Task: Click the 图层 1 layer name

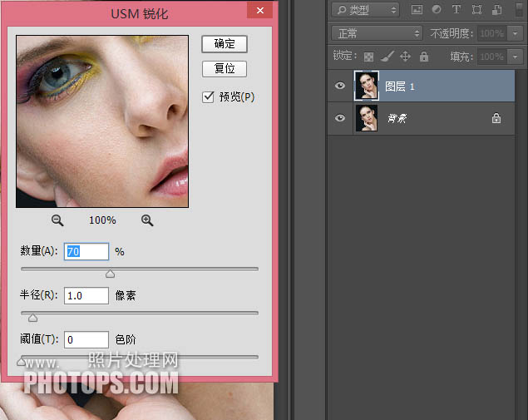Action: (399, 86)
